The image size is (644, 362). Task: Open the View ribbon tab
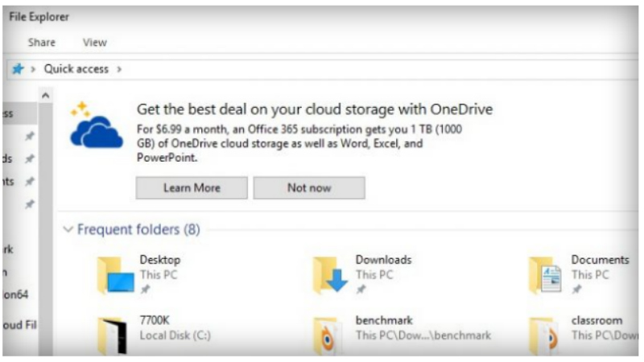[x=95, y=43]
